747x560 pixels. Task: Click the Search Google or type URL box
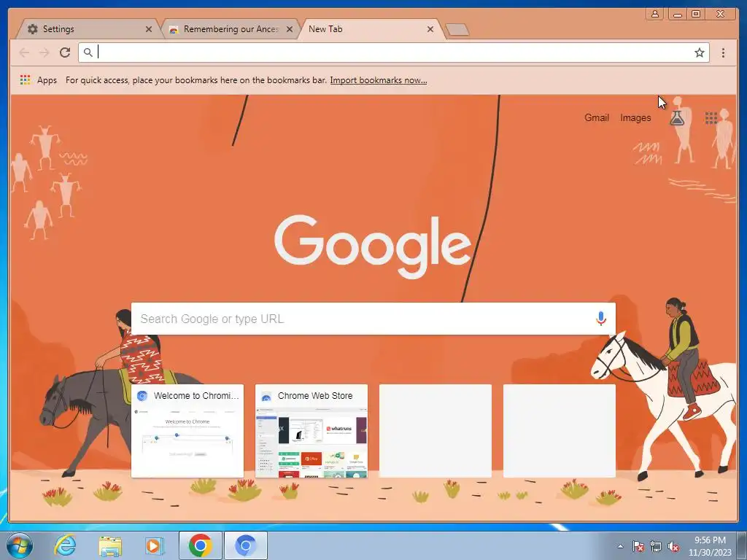(373, 319)
